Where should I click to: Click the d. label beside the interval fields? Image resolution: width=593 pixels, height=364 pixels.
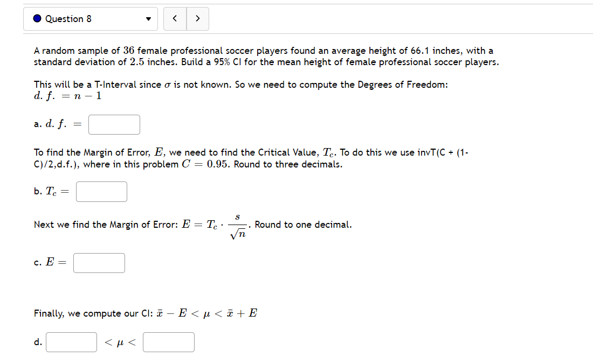click(x=38, y=341)
